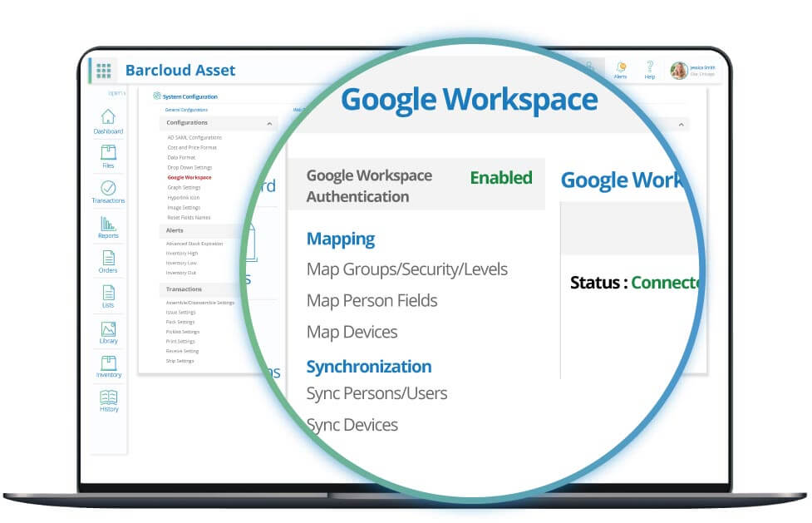Open Pack Settings

point(180,322)
